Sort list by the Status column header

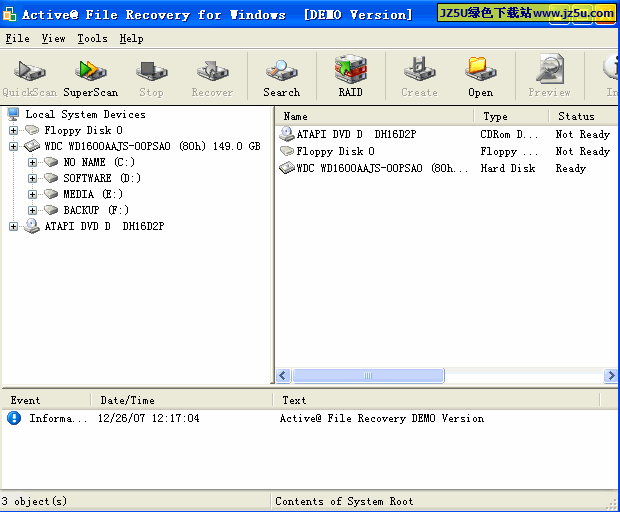tap(584, 116)
